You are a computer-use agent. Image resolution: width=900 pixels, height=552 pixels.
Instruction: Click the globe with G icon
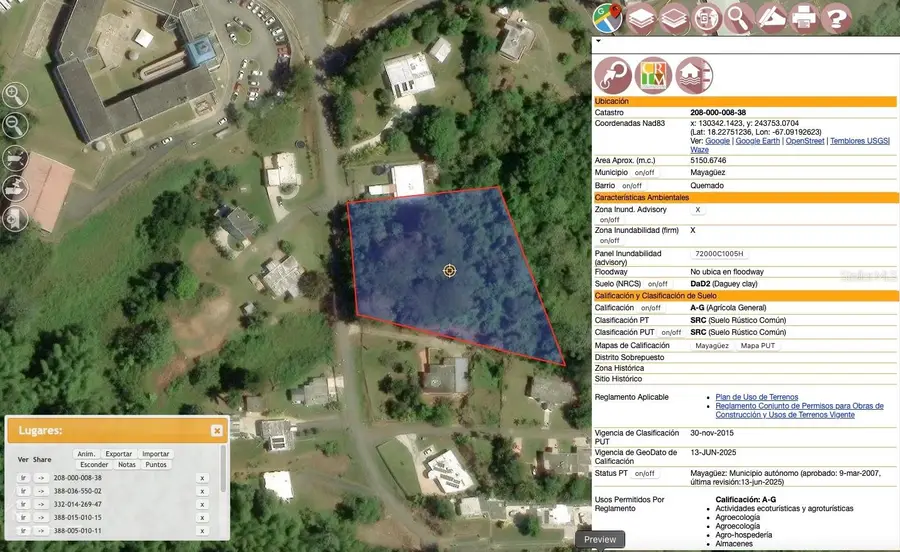coord(707,19)
